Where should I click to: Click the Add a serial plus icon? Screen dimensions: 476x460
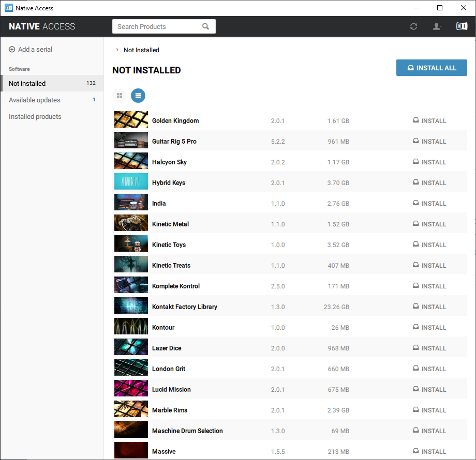12,50
